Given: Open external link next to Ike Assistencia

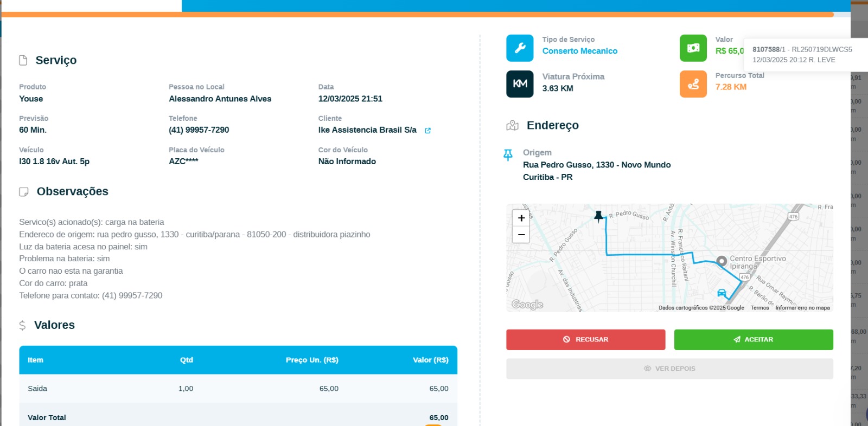Looking at the screenshot, I should pyautogui.click(x=427, y=131).
